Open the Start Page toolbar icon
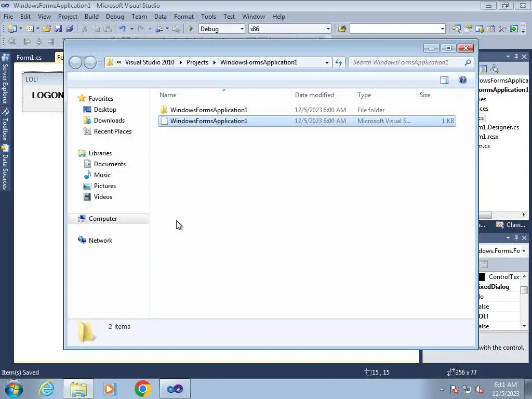This screenshot has height=399, width=532. coord(491,29)
